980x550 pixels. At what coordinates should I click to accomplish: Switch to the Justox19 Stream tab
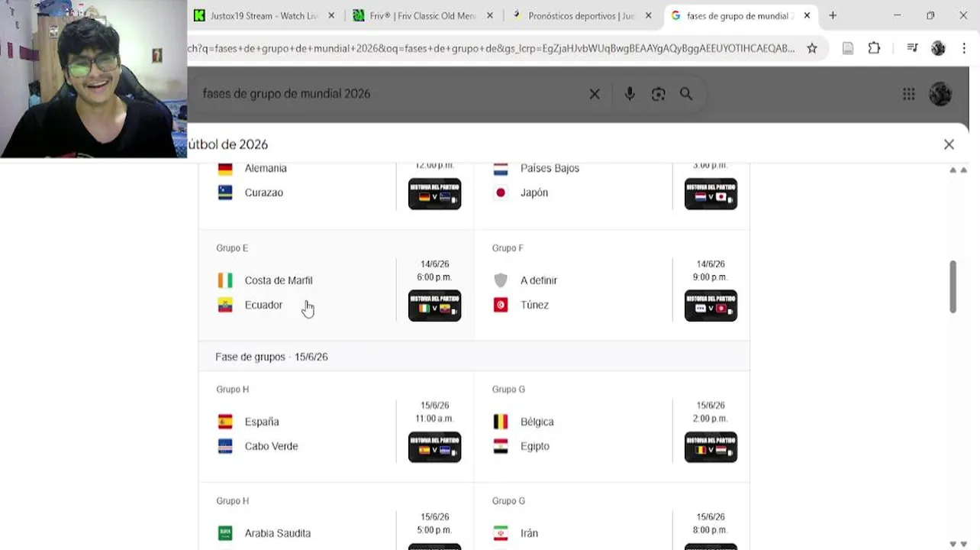click(263, 15)
